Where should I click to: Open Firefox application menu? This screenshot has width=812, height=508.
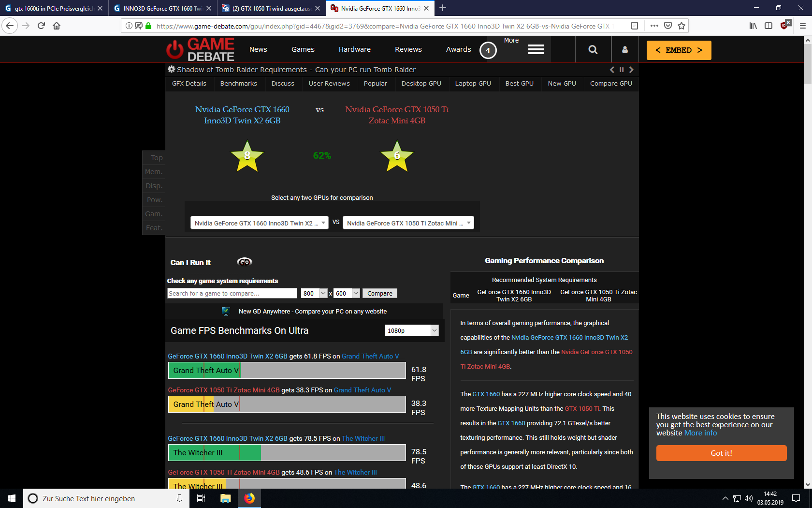coord(802,26)
